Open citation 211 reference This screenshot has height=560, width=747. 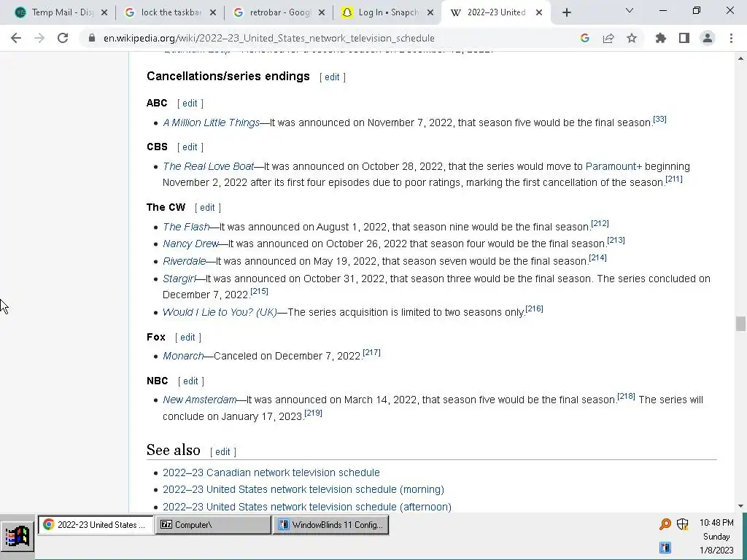pos(674,179)
